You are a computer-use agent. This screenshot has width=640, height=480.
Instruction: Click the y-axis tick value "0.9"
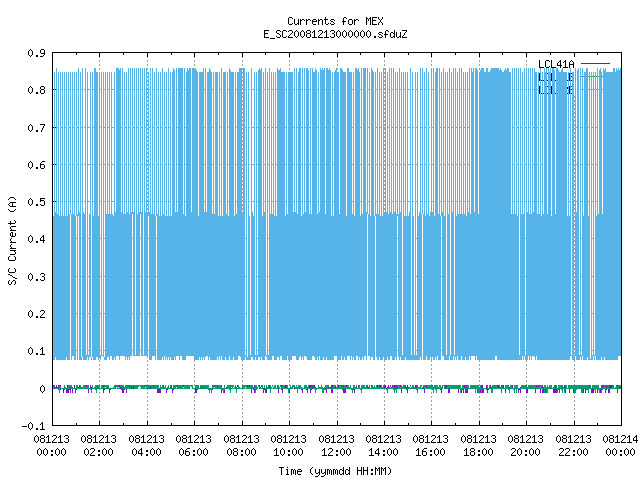37,53
